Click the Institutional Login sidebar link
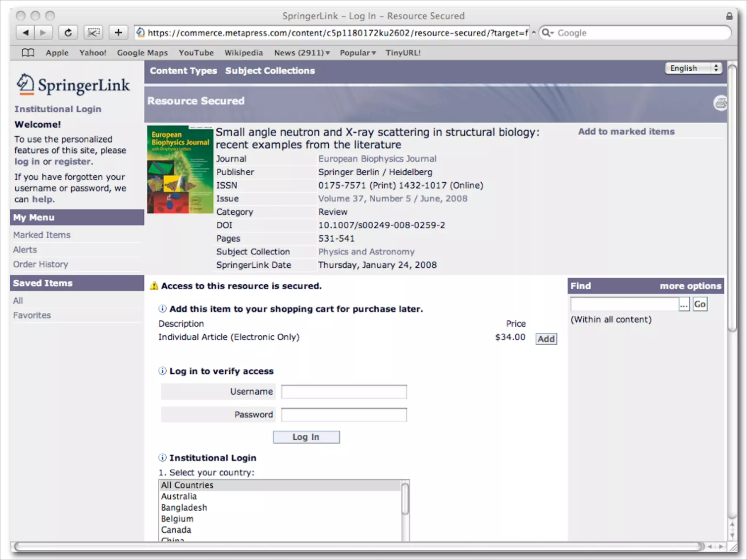Image resolution: width=747 pixels, height=560 pixels. (x=58, y=109)
